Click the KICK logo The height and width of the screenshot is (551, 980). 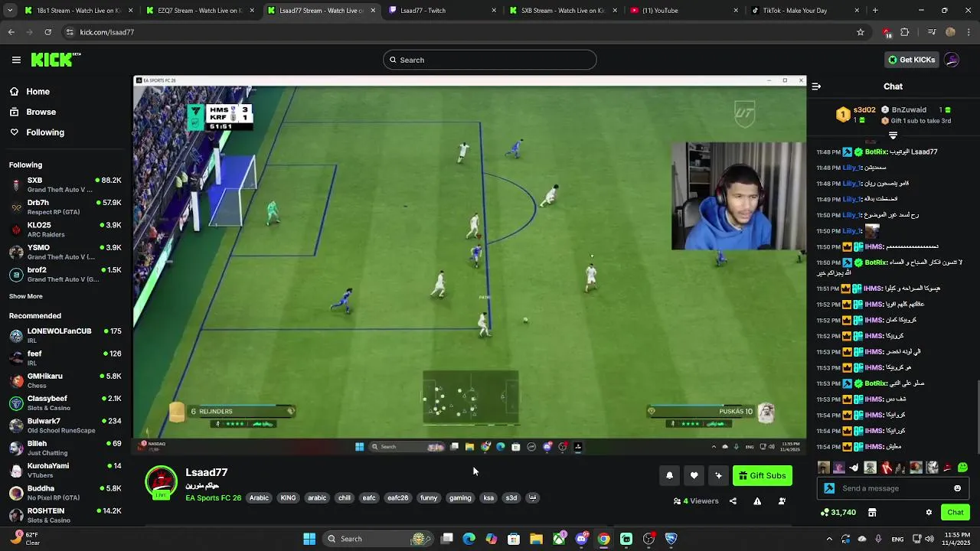click(55, 60)
